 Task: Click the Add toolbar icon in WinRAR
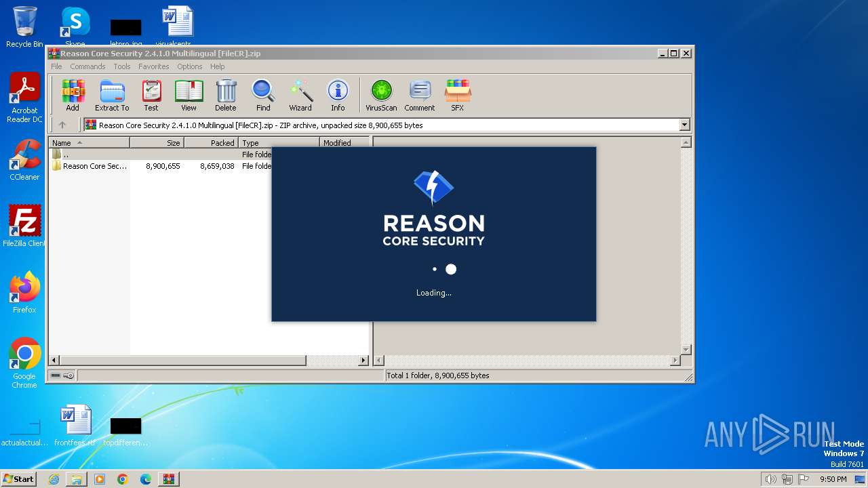73,95
